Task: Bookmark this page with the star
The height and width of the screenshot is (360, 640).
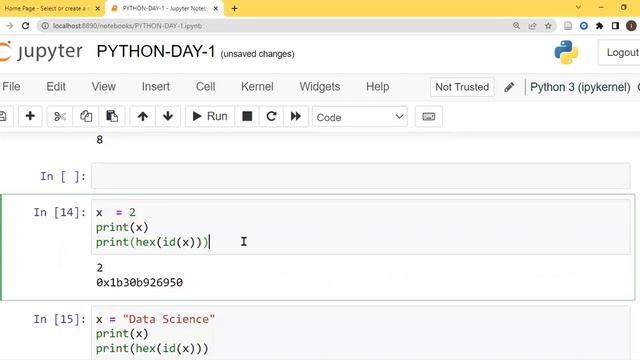Action: tap(548, 26)
